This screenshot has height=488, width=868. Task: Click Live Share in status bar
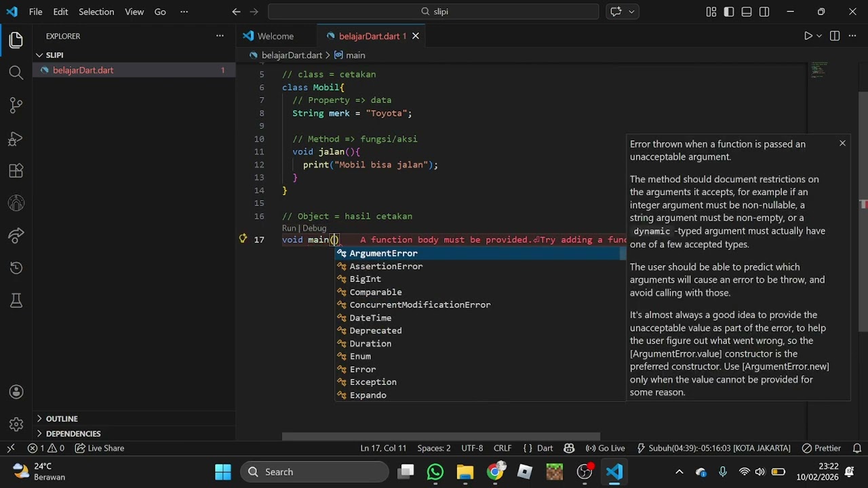(100, 448)
